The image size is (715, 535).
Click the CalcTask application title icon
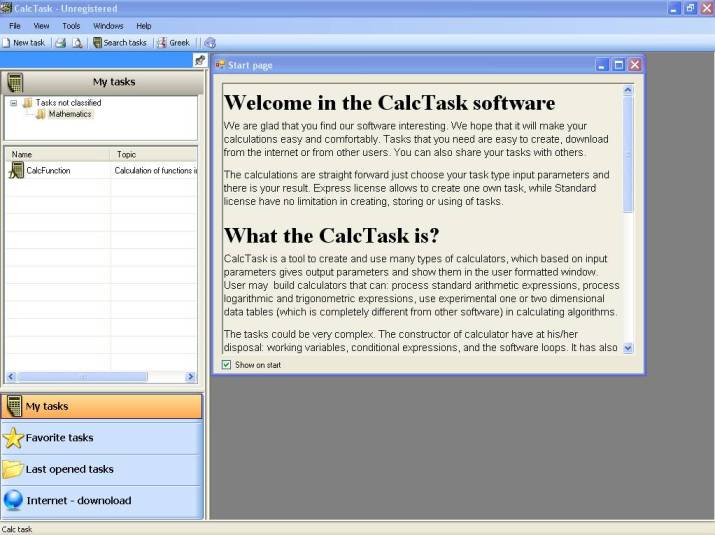pos(6,8)
